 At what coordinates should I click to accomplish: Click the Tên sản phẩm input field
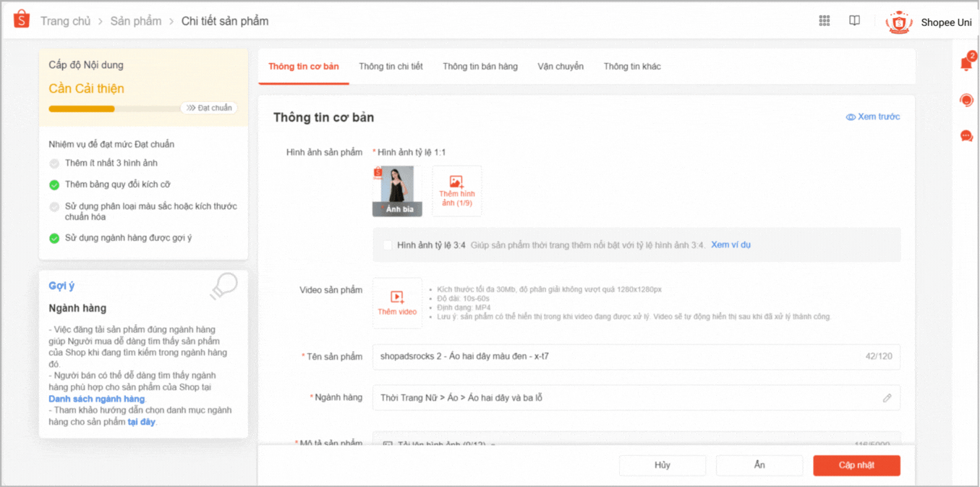[x=615, y=357]
